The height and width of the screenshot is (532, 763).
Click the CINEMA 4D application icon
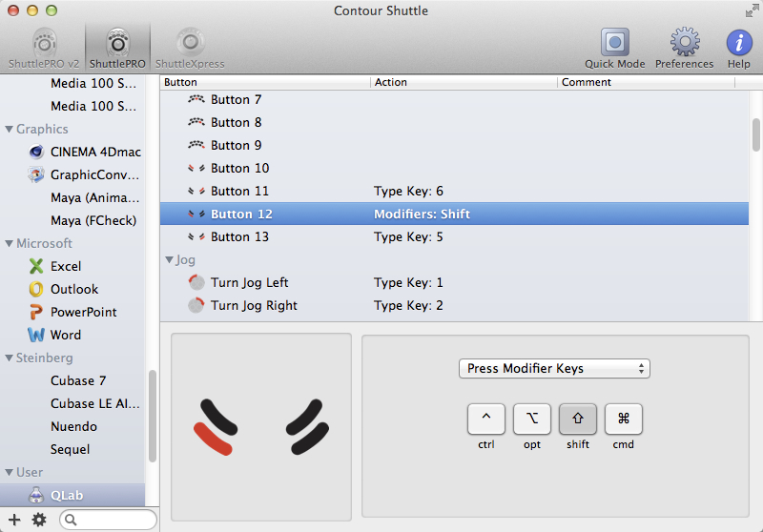coord(36,152)
